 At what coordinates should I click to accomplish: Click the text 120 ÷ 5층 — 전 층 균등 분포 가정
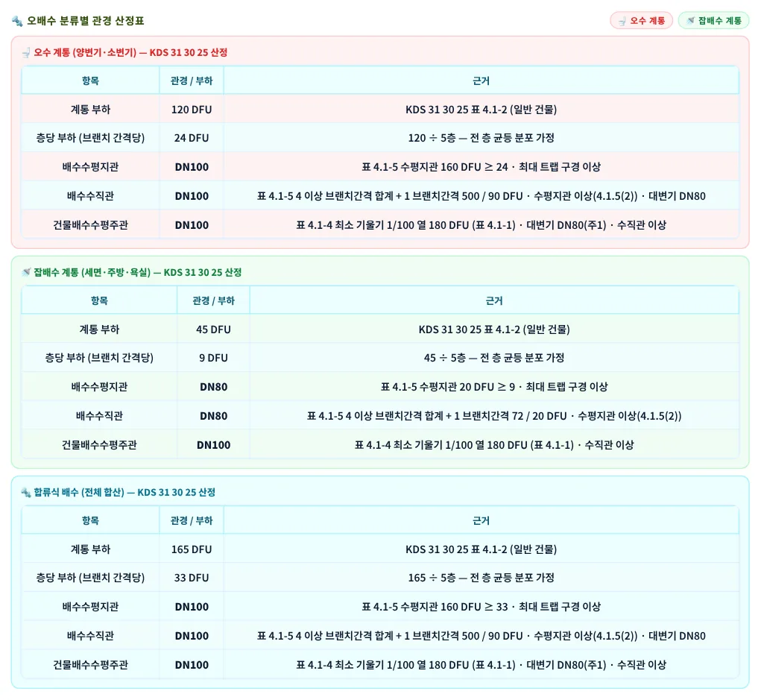(481, 138)
